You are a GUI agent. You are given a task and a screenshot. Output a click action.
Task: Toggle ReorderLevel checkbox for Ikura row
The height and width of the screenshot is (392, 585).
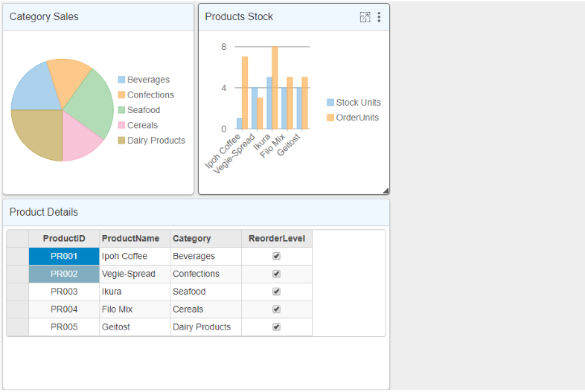click(x=277, y=292)
